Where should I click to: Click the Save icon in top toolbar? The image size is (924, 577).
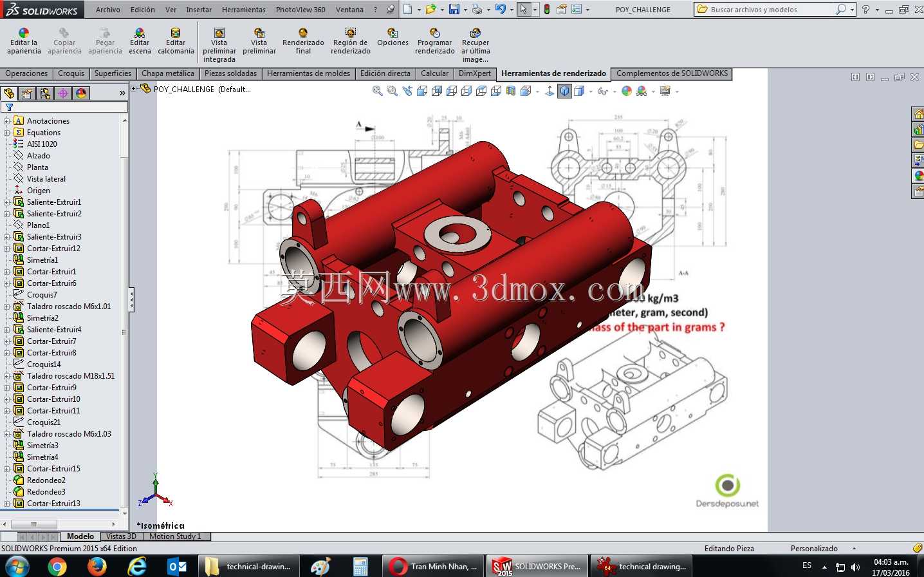454,10
